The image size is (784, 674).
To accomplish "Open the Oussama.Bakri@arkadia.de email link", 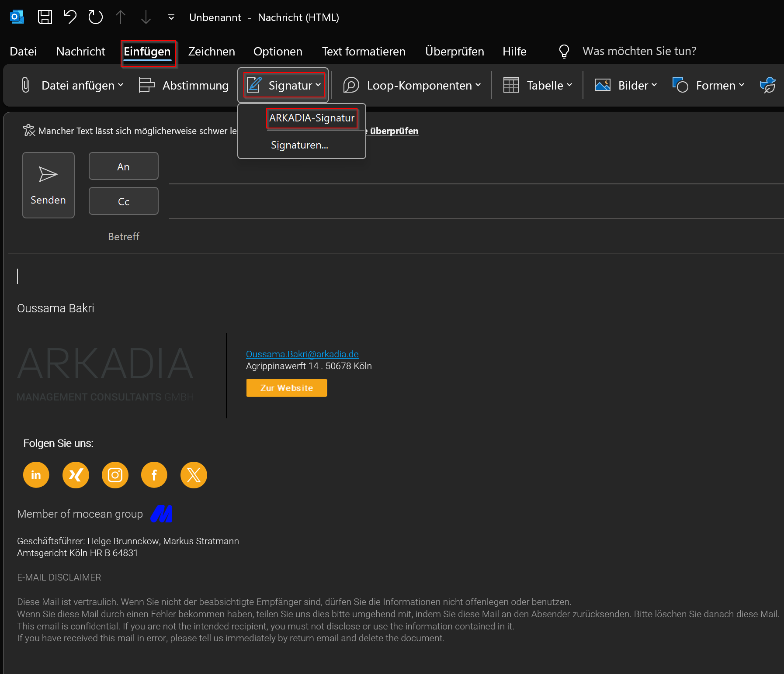I will 302,354.
